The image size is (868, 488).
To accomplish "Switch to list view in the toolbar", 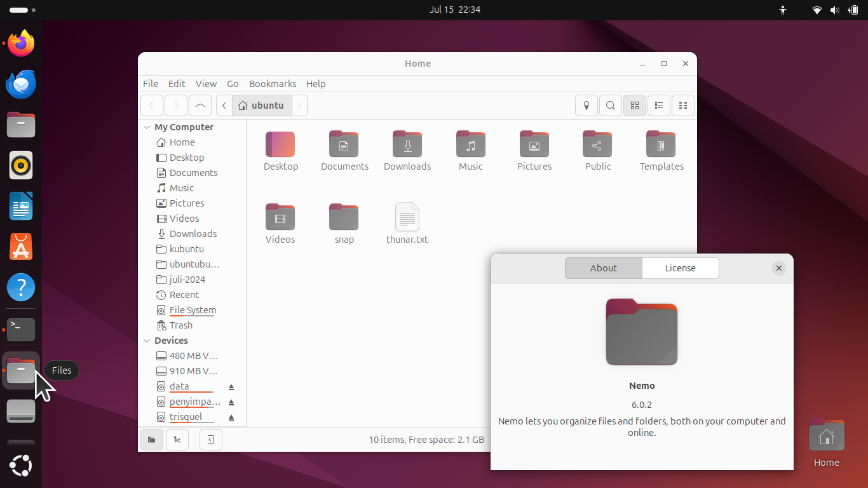I will point(658,105).
